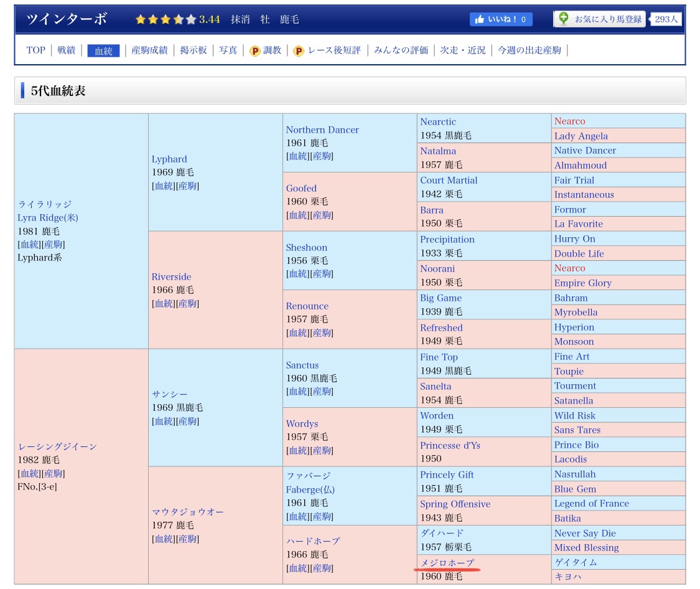Open the ライラリッジ horse link
Image resolution: width=700 pixels, height=589 pixels.
(45, 204)
